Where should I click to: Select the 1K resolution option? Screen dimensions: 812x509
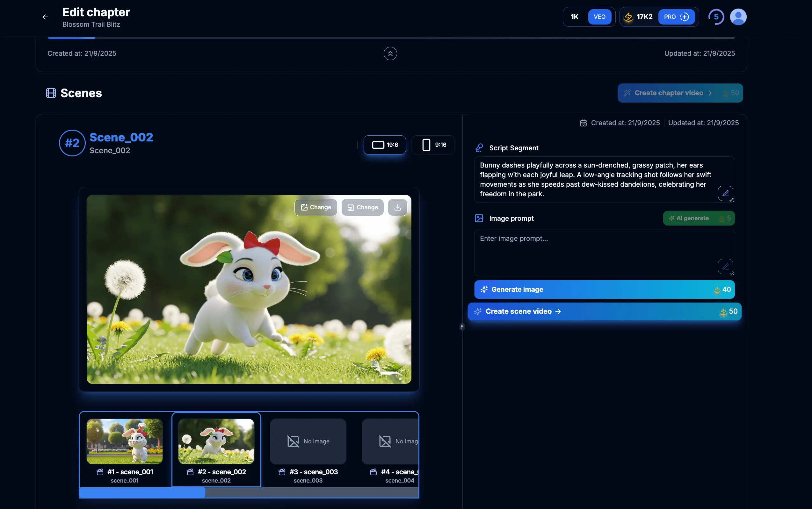pyautogui.click(x=575, y=17)
